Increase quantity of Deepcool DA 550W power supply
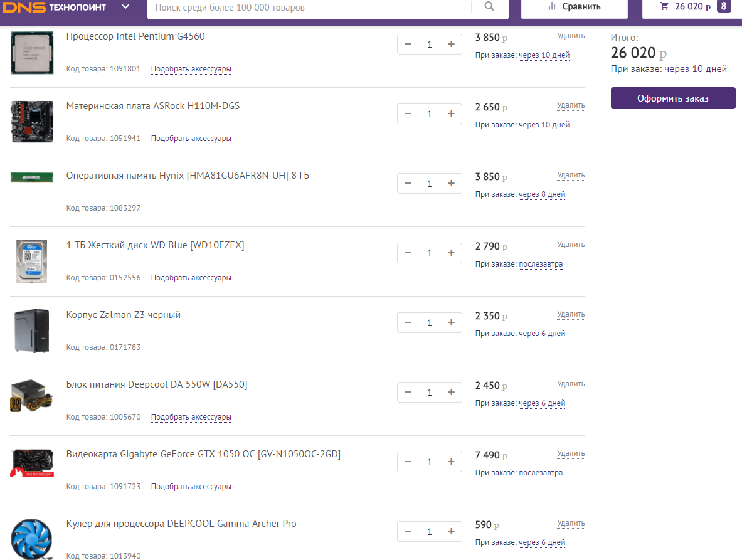Image resolution: width=742 pixels, height=560 pixels. (451, 392)
